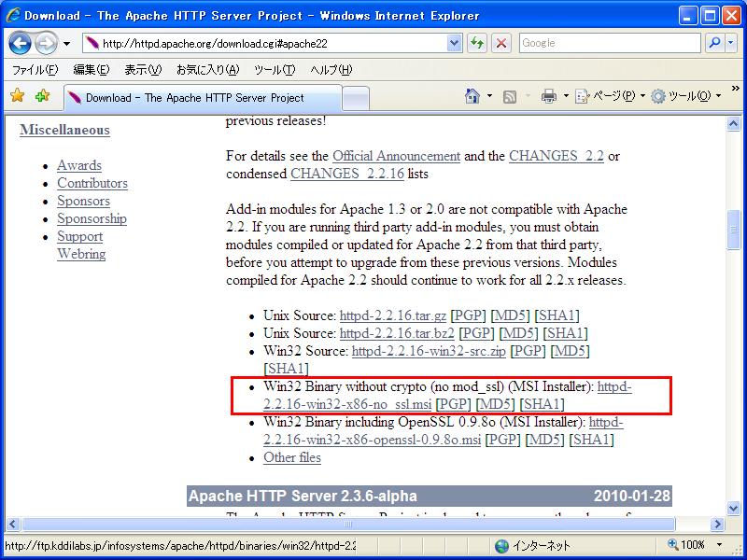Open the 編集(E) menu
The height and width of the screenshot is (560, 747).
pos(91,70)
